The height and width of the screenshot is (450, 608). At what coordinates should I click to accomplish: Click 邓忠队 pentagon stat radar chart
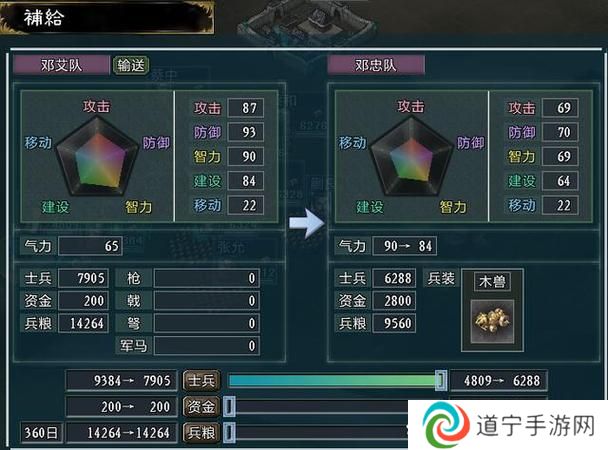pos(411,156)
